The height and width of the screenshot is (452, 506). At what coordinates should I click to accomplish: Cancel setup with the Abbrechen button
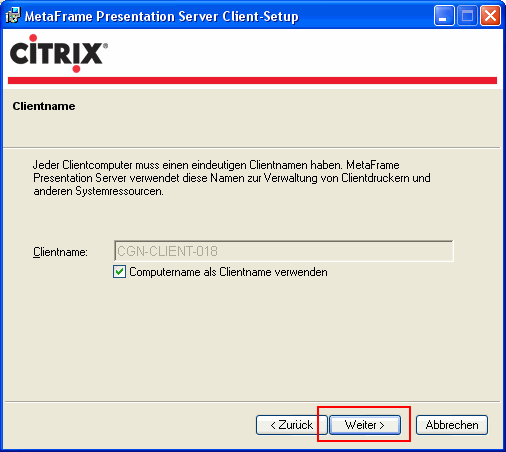coord(452,425)
